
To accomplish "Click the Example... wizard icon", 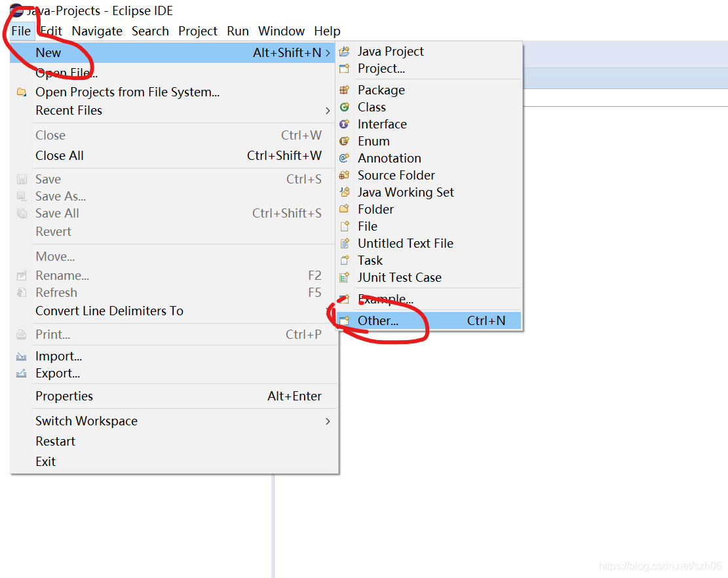I will click(345, 299).
